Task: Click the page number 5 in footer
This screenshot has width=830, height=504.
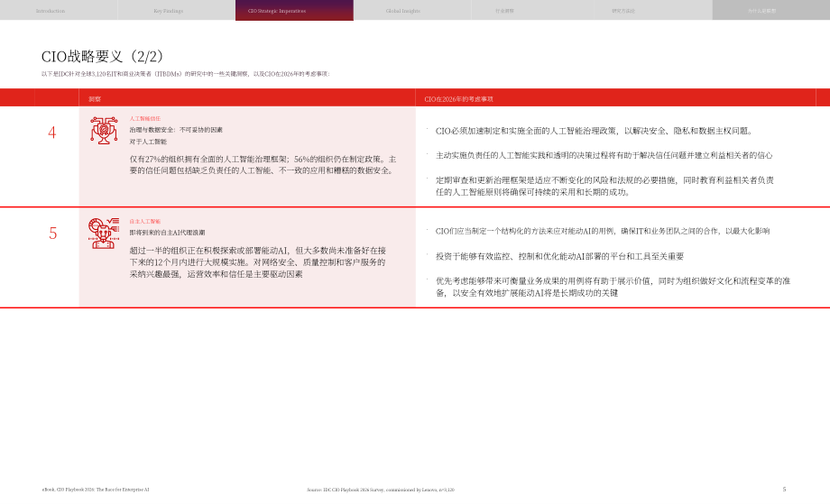Action: (x=784, y=490)
